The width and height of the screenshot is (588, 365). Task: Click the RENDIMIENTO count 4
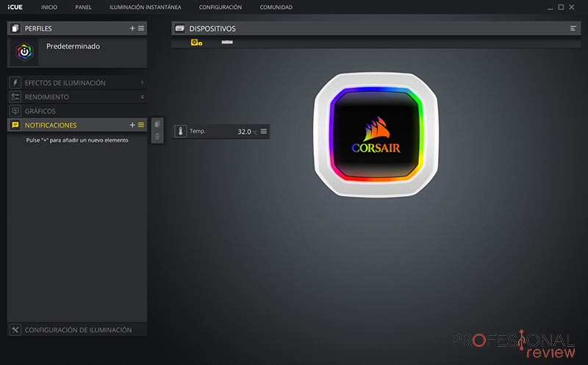point(142,97)
